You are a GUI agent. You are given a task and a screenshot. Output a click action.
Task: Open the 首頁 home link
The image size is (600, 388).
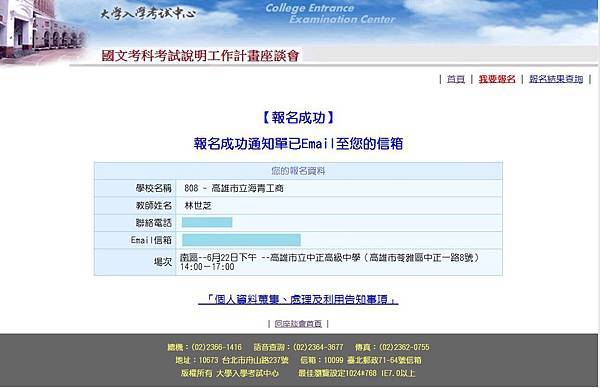click(456, 79)
